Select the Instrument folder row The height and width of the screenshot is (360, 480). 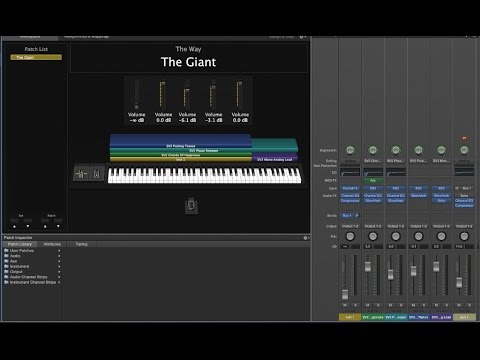[x=32, y=266]
